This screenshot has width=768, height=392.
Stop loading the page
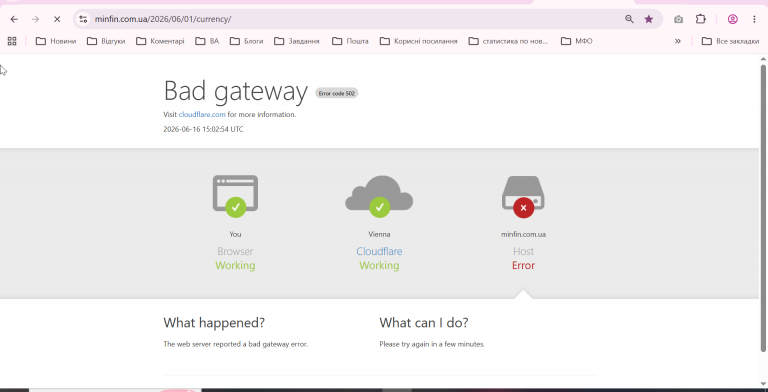pos(57,19)
